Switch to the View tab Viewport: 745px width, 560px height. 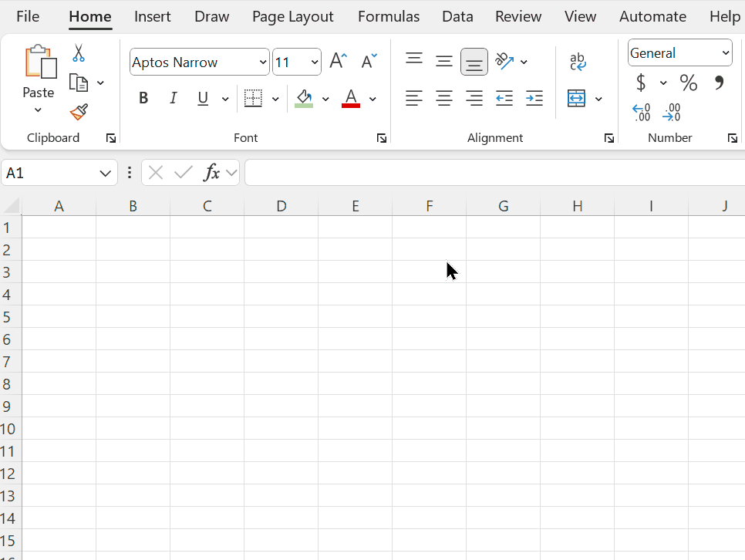580,17
